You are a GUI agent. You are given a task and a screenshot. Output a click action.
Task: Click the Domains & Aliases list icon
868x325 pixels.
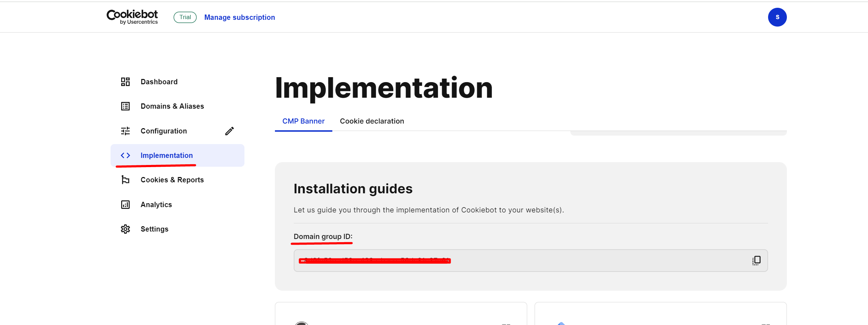(125, 106)
